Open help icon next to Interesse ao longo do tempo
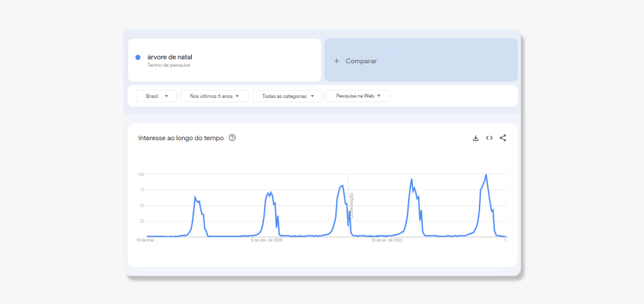Screen dimensions: 644x304 232,138
